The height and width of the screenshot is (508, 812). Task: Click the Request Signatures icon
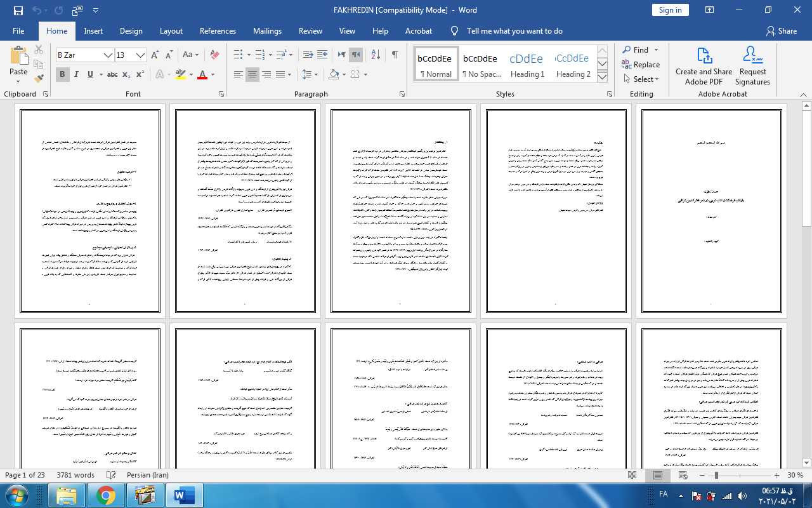click(752, 65)
